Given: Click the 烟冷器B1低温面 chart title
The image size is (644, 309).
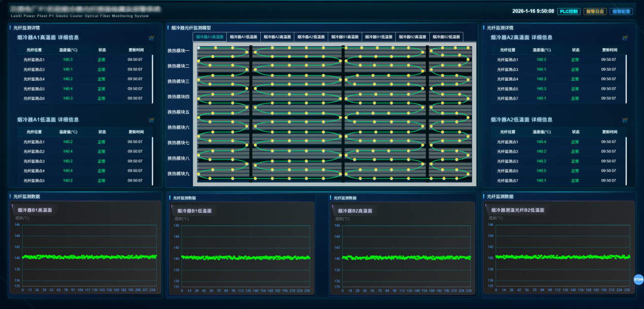Looking at the screenshot, I should click(x=194, y=211).
